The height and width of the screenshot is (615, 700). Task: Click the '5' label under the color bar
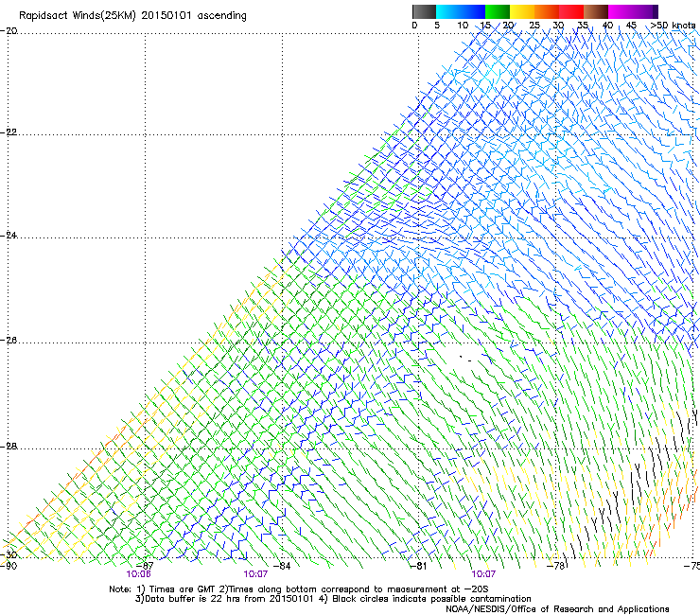437,26
